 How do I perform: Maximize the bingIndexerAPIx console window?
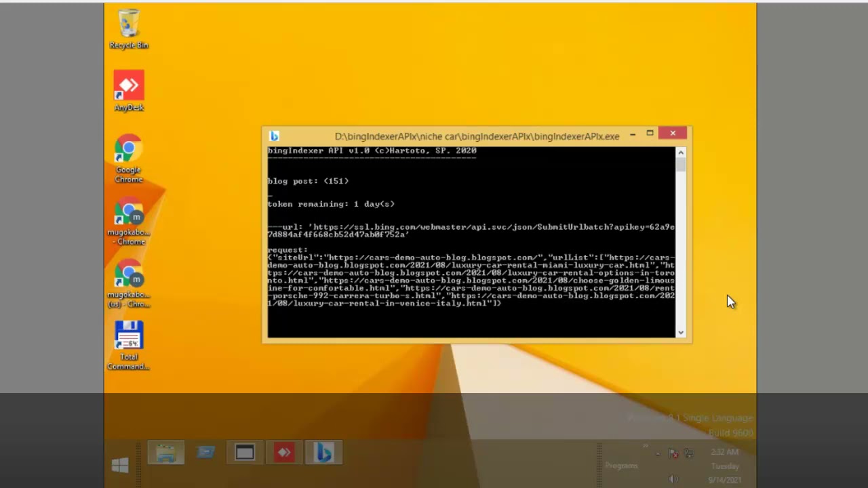[x=650, y=134]
